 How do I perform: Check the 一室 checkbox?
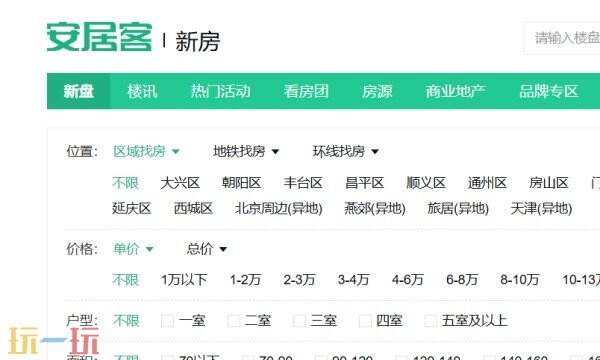[167, 321]
